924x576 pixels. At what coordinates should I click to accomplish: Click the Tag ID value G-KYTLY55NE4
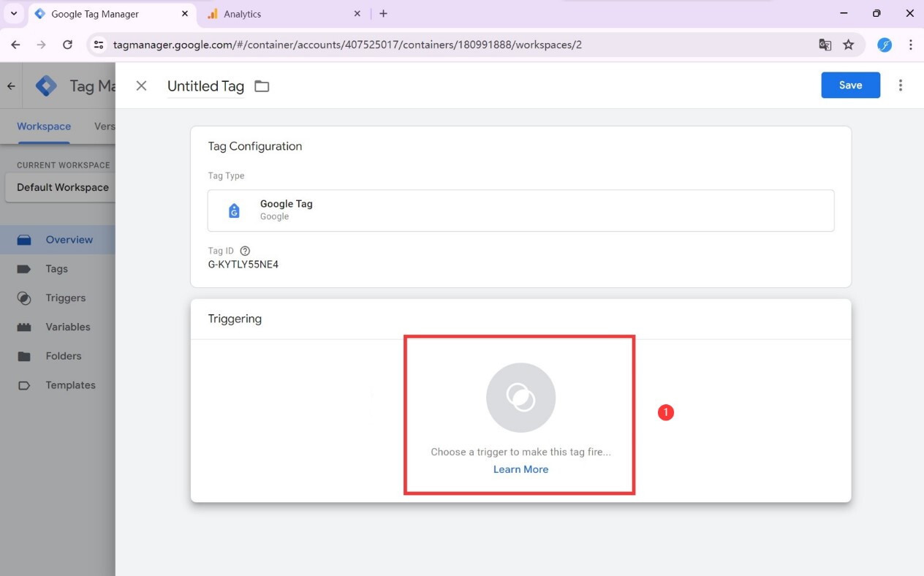[x=243, y=265]
